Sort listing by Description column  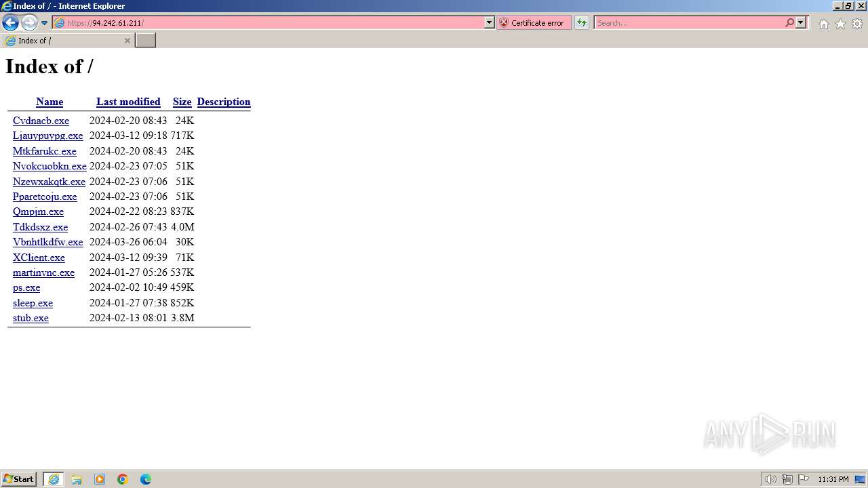click(224, 102)
